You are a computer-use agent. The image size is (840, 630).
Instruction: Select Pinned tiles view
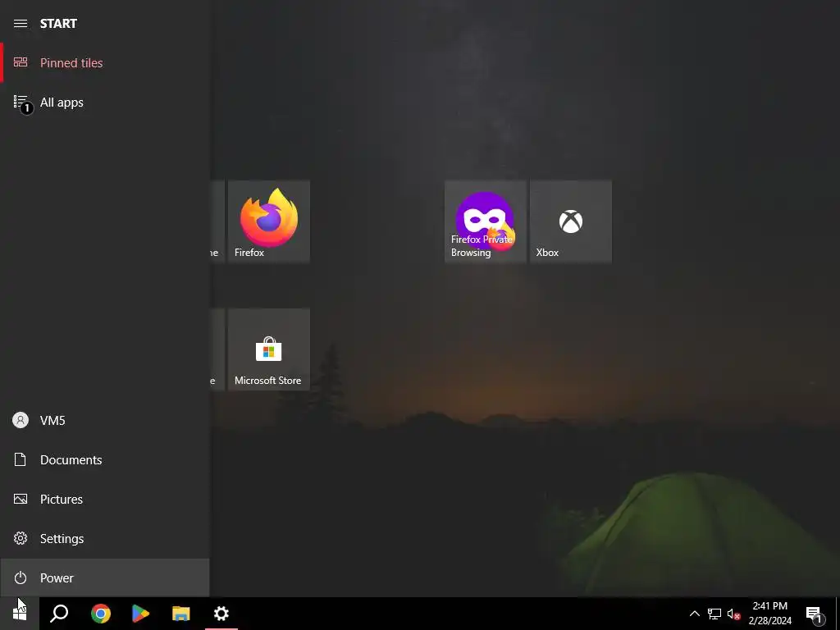(x=105, y=63)
